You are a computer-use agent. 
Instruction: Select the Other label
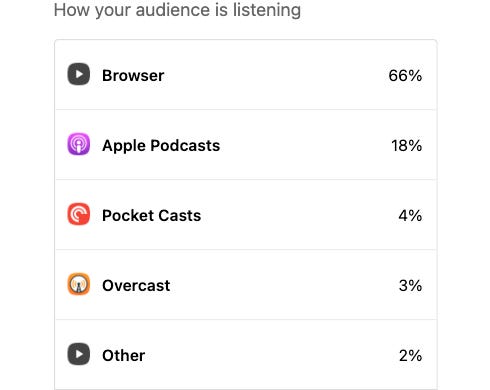[123, 356]
